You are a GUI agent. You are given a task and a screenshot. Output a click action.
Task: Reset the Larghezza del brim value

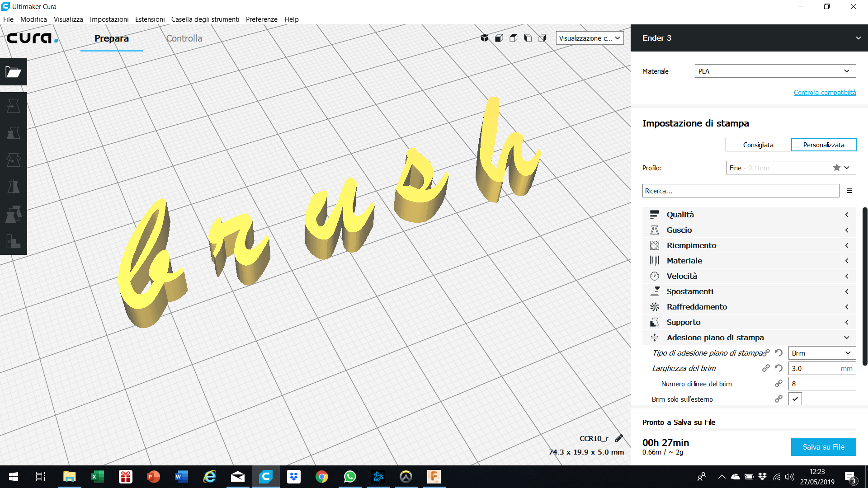[x=778, y=368]
